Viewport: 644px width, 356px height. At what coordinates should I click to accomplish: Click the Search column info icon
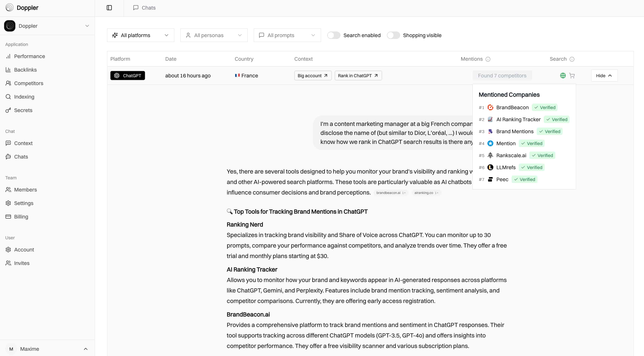tap(572, 59)
